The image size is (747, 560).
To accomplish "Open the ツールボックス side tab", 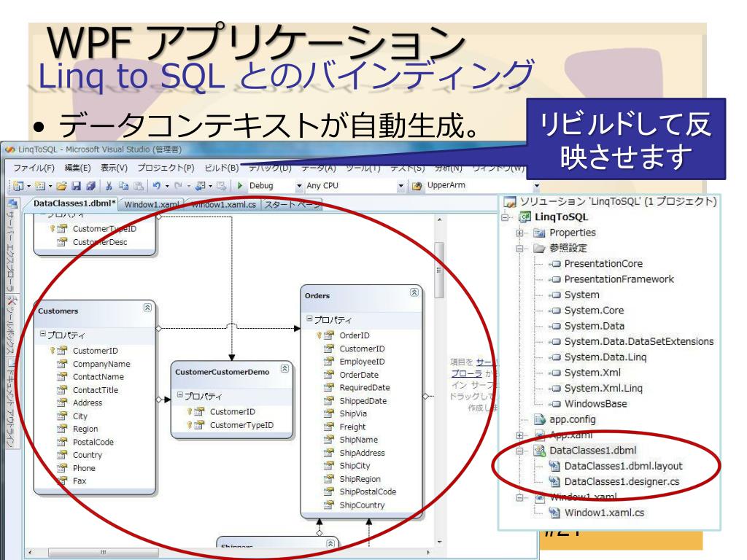I will [12, 326].
